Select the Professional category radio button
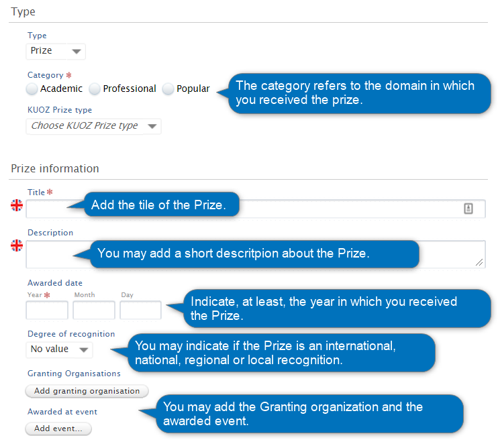The image size is (500, 448). 95,89
